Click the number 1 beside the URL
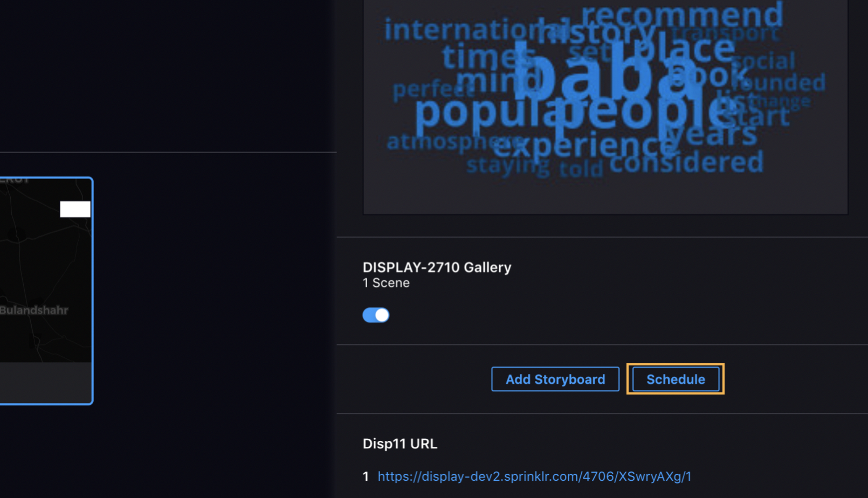The height and width of the screenshot is (498, 868). coord(366,476)
